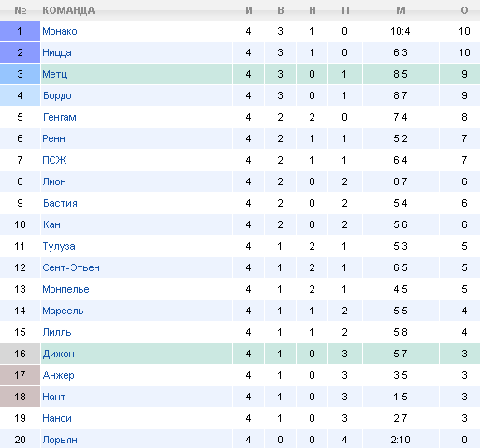Open the Марсель team page
Image resolution: width=480 pixels, height=448 pixels.
(63, 311)
